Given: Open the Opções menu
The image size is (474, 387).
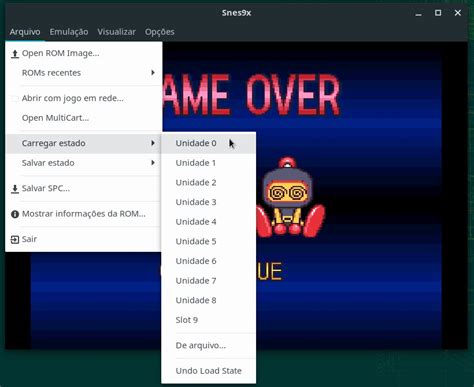Looking at the screenshot, I should pyautogui.click(x=159, y=32).
